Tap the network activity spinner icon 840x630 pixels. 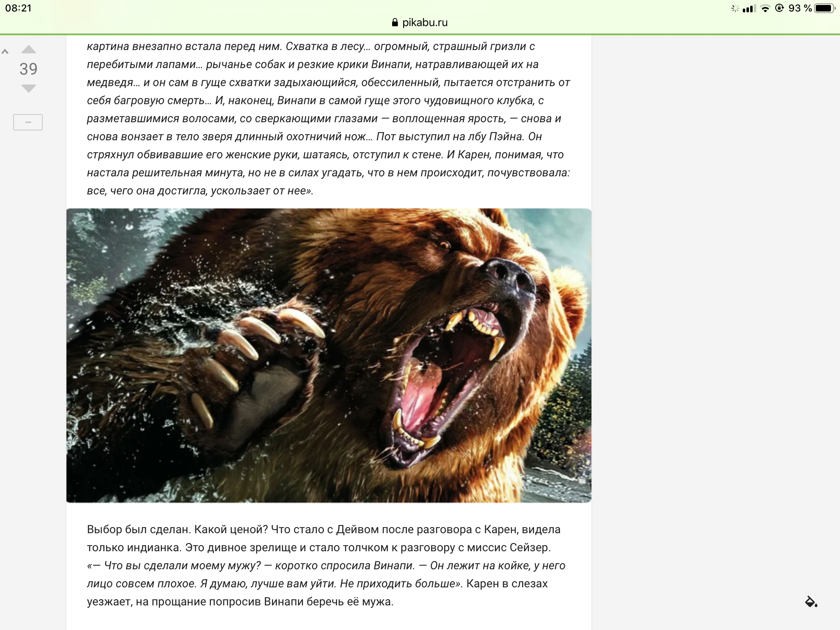tap(735, 9)
